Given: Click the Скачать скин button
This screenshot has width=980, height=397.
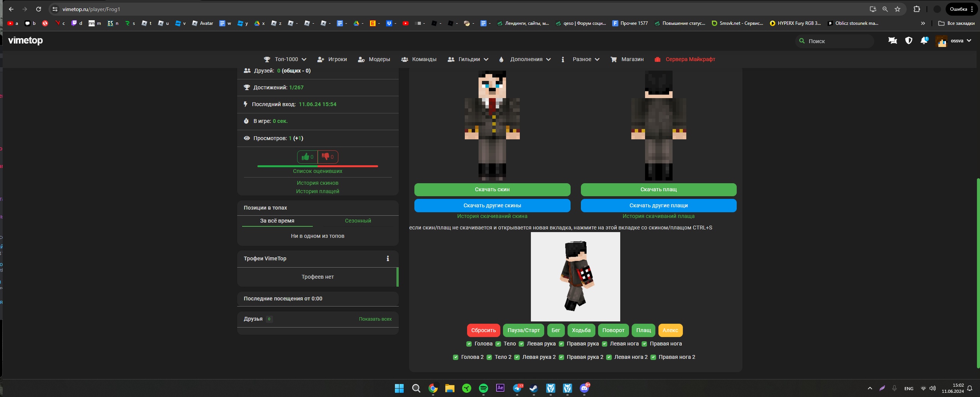Looking at the screenshot, I should (492, 189).
